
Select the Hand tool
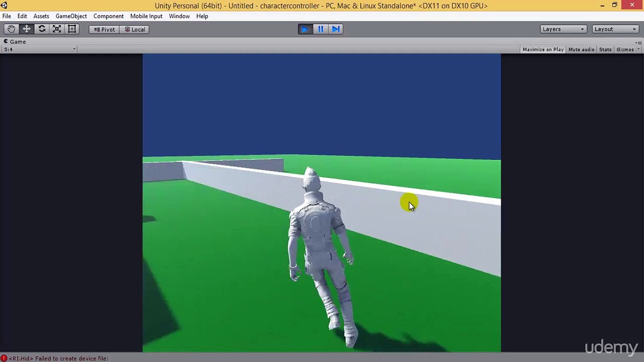[11, 29]
